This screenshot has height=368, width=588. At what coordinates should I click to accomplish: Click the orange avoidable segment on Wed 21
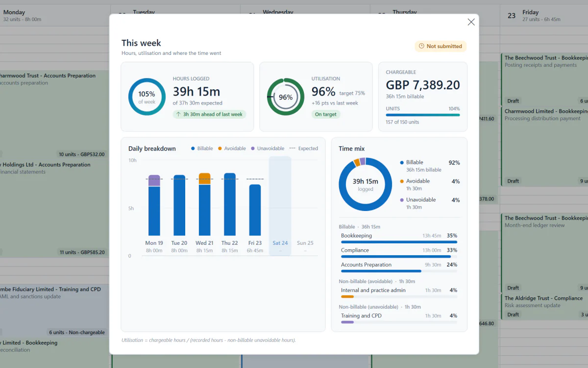point(204,179)
